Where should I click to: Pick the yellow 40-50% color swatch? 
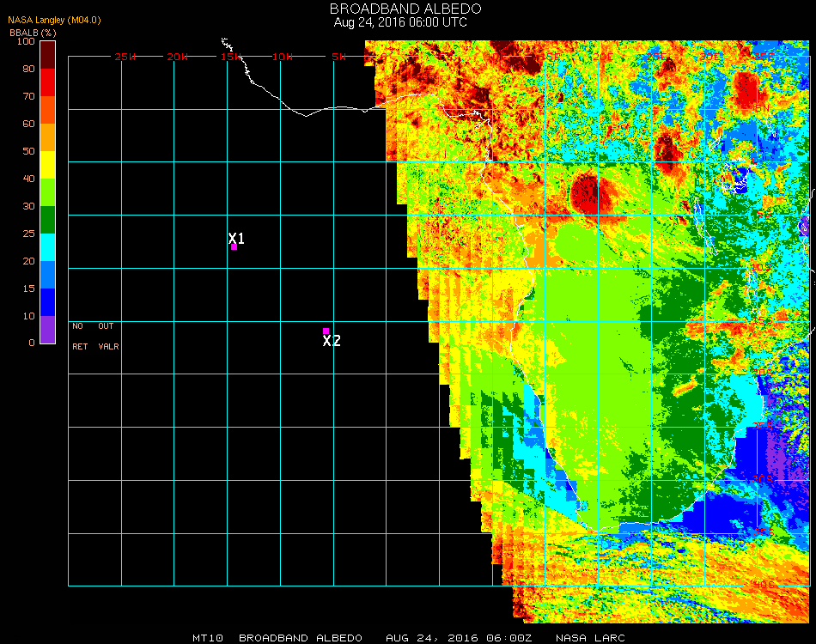(x=47, y=165)
